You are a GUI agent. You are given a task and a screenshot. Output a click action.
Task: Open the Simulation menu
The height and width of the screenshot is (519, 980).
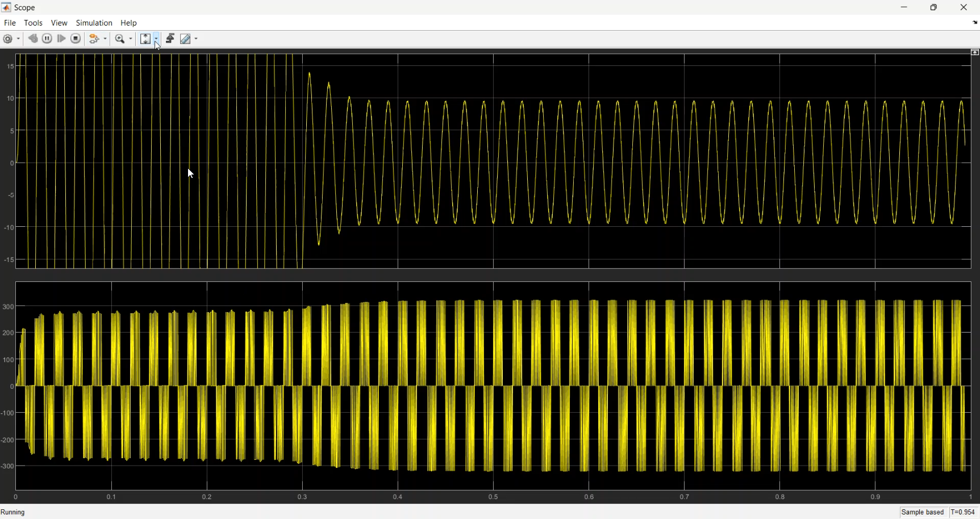tap(94, 23)
